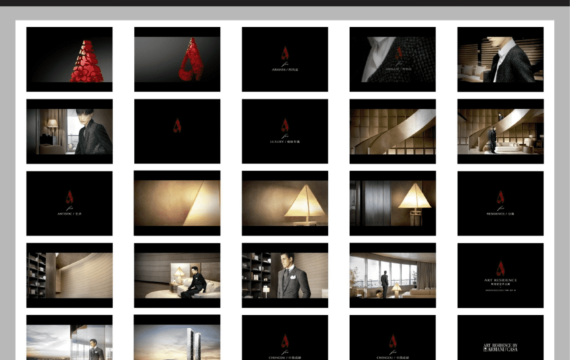The width and height of the screenshot is (570, 360).
Task: Click the ART RESIDENCE BY ARMANI/CASA frame
Action: [x=501, y=337]
